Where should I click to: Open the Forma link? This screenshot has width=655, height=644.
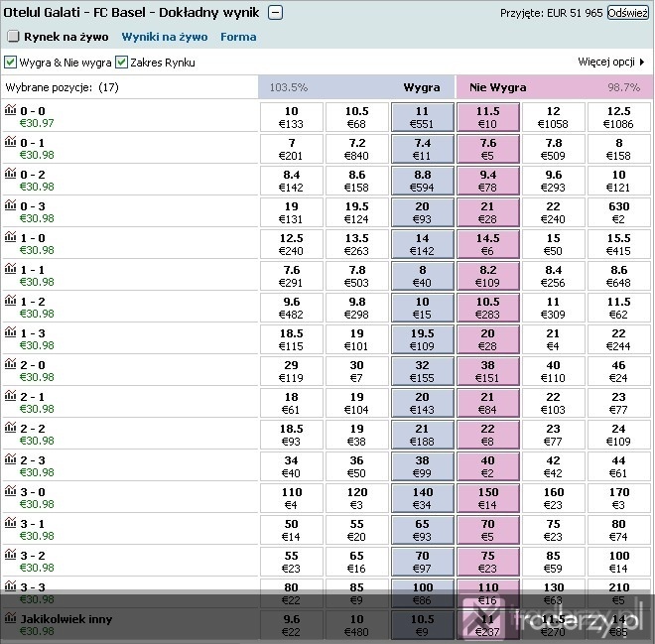(238, 37)
